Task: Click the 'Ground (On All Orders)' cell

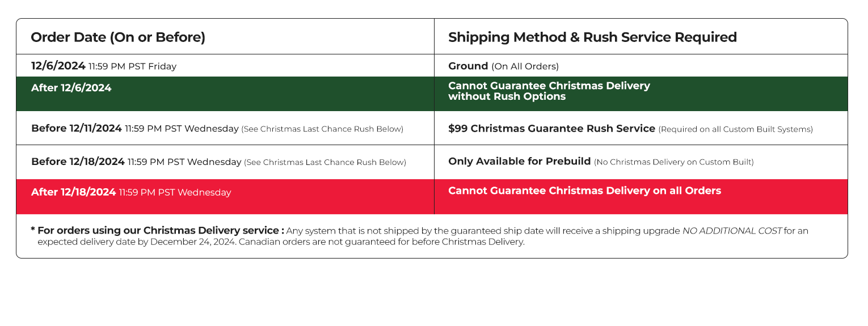Action: point(503,66)
